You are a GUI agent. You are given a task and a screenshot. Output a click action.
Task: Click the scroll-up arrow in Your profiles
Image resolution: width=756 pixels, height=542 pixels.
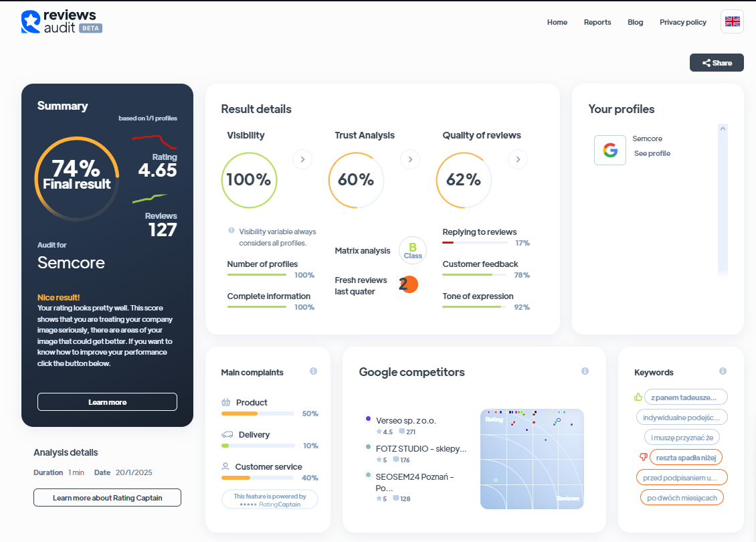click(x=723, y=128)
